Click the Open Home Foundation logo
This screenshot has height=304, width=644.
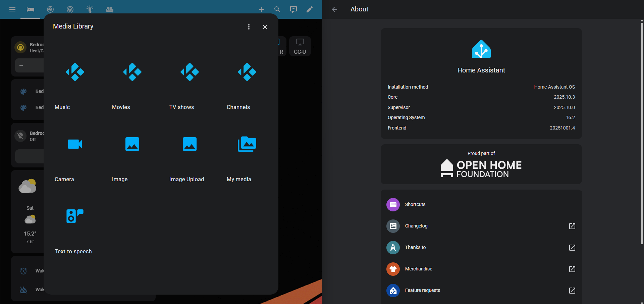point(481,168)
